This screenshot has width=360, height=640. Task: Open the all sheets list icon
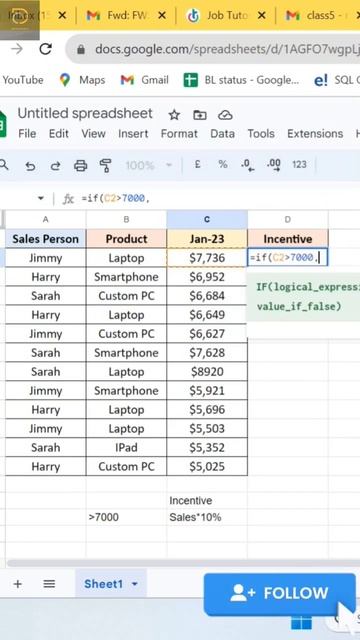point(49,584)
